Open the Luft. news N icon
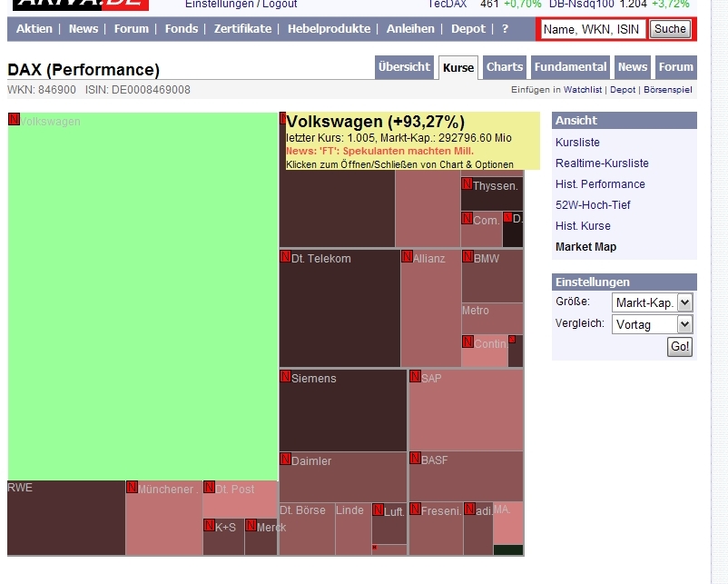The height and width of the screenshot is (584, 728). tap(379, 510)
